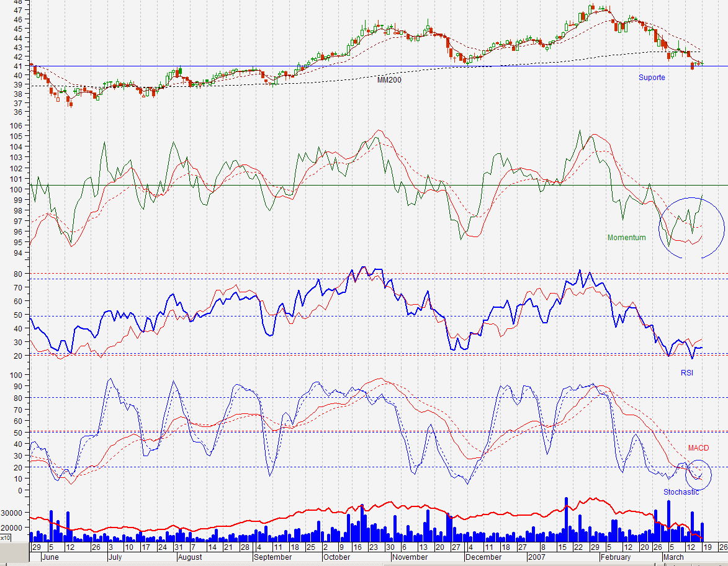Select the 2007 year marker
Viewport: 728px width, 566px height.
pyautogui.click(x=537, y=557)
